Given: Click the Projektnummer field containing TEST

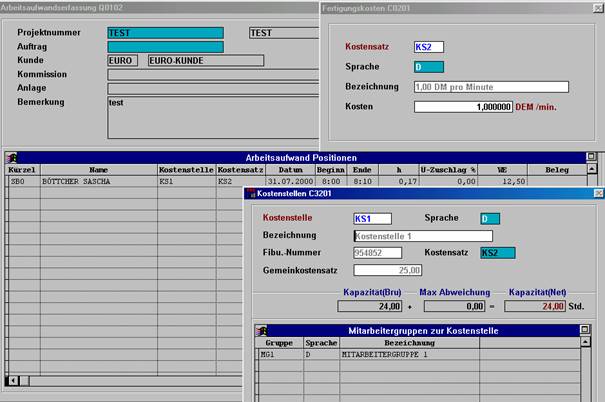Looking at the screenshot, I should click(x=165, y=32).
